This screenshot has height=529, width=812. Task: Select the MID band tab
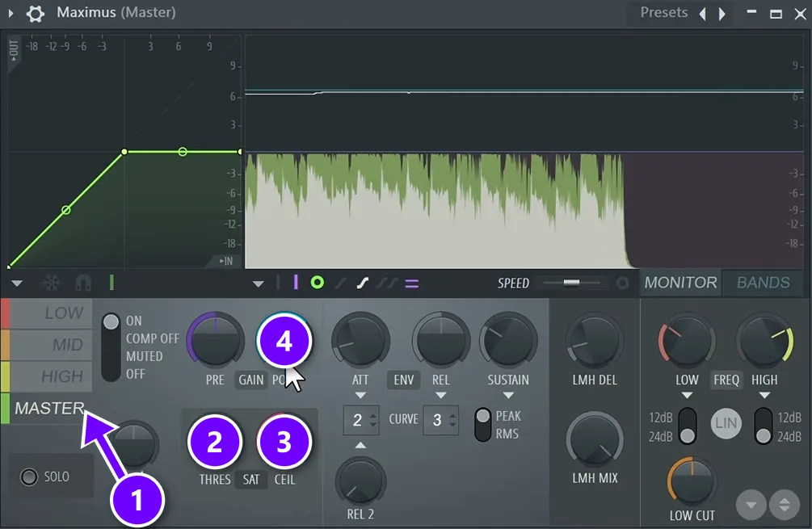51,345
